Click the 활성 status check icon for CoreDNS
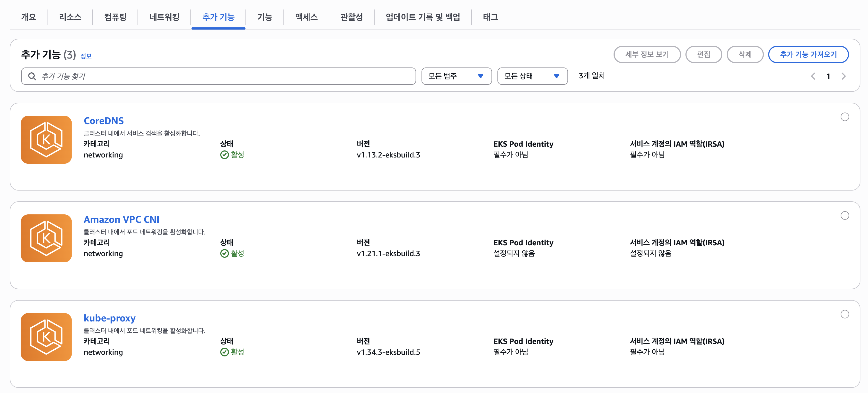 pyautogui.click(x=224, y=155)
